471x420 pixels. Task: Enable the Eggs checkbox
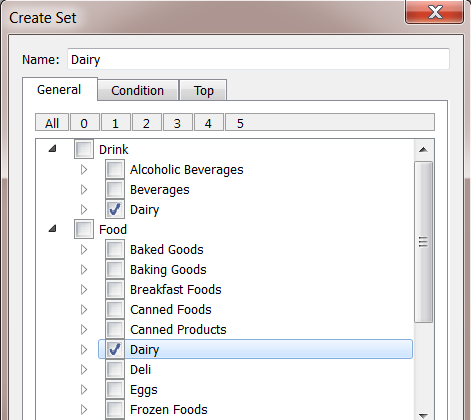click(115, 389)
